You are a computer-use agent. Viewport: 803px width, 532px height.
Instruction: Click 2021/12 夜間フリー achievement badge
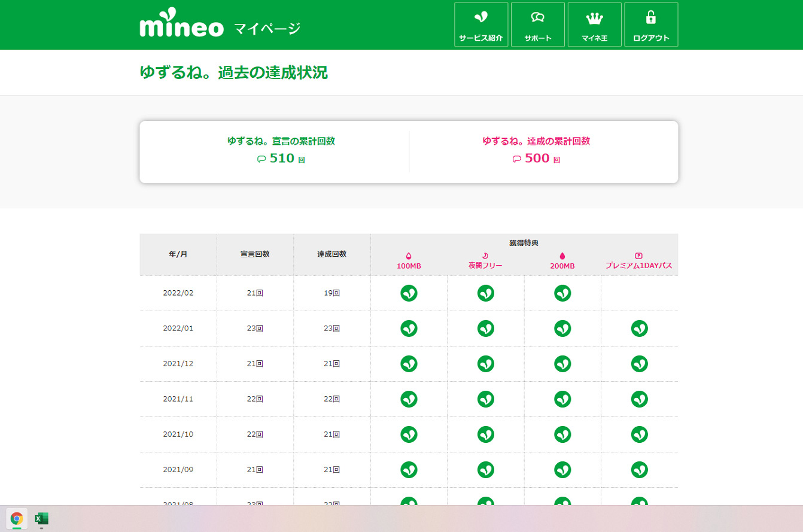(485, 364)
